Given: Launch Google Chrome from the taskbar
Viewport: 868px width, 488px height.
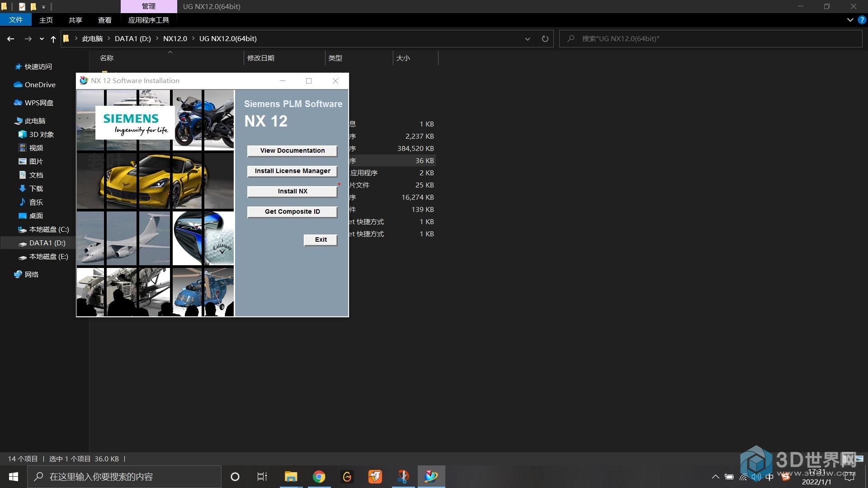Looking at the screenshot, I should (319, 477).
